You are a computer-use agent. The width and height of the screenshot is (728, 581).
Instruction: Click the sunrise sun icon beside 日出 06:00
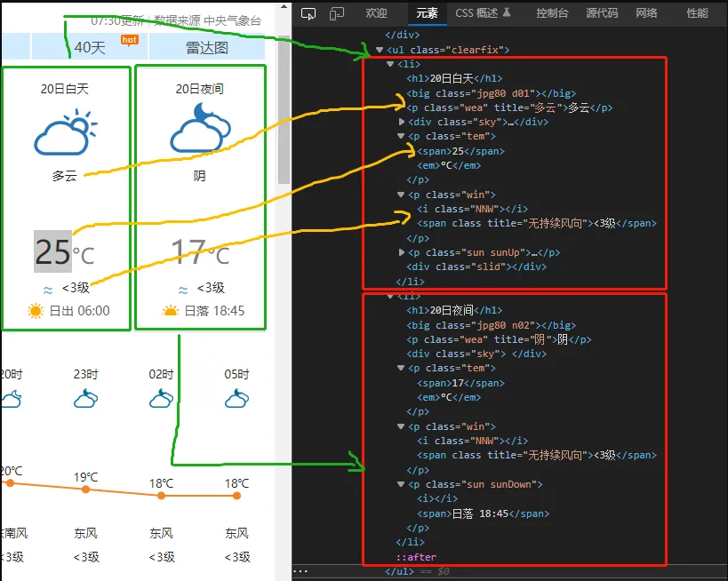[x=36, y=311]
